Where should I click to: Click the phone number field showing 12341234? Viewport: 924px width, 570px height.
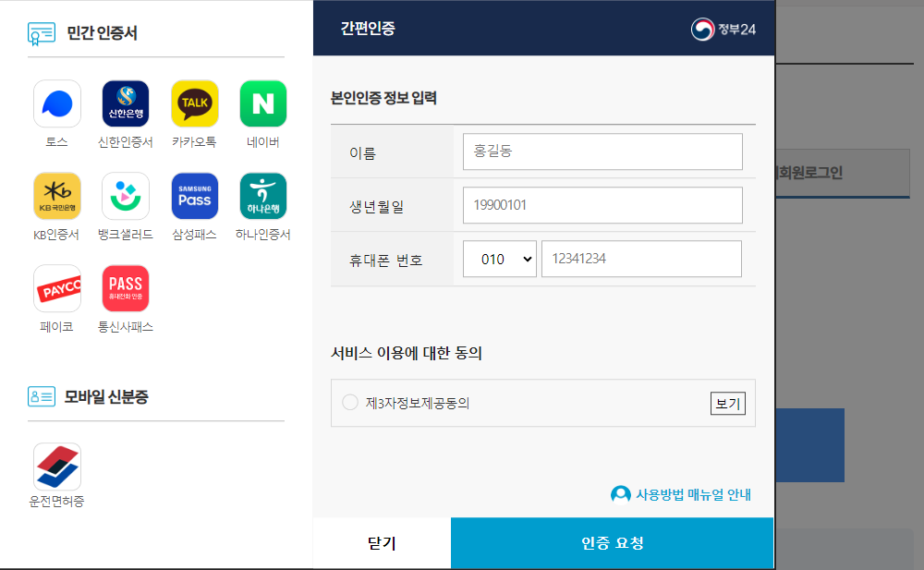click(x=641, y=259)
